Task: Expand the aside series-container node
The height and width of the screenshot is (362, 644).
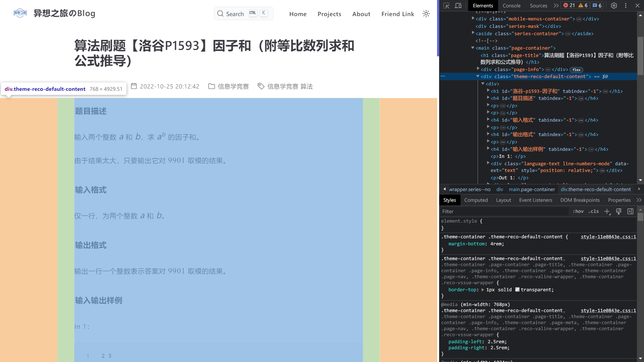Action: (x=473, y=33)
